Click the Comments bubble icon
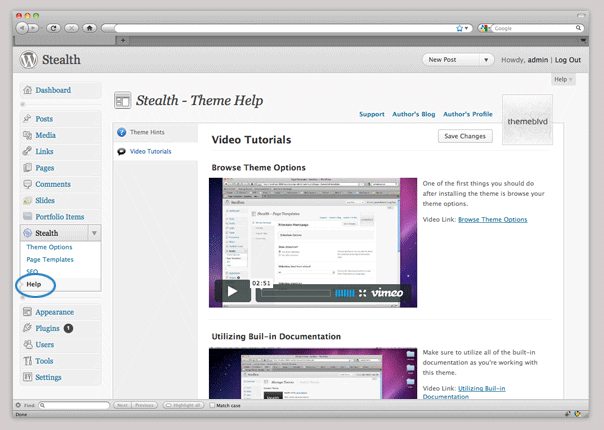This screenshot has height=430, width=604. point(27,184)
